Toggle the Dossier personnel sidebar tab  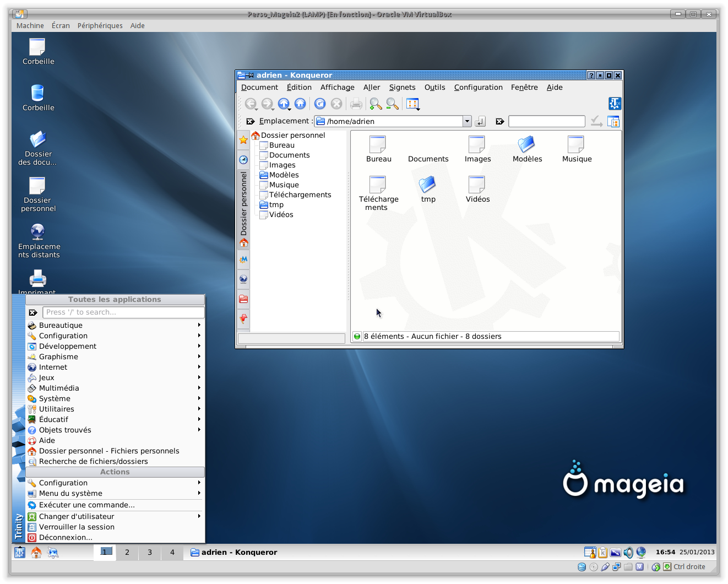[x=243, y=209]
